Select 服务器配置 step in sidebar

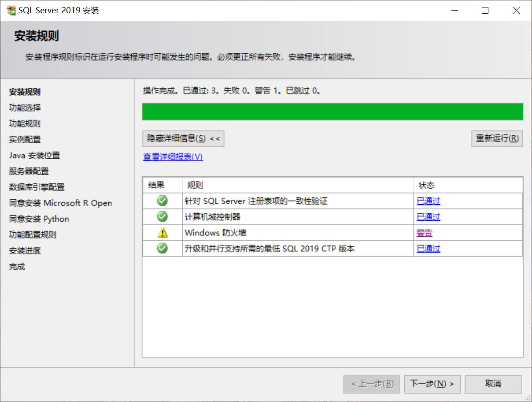coord(29,171)
